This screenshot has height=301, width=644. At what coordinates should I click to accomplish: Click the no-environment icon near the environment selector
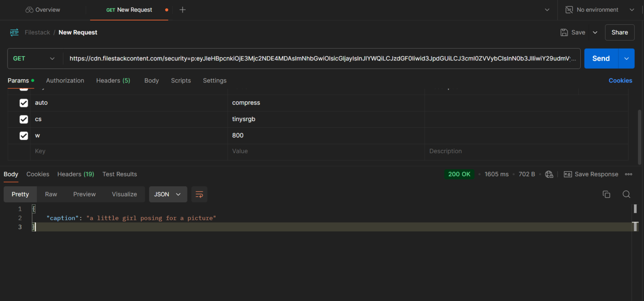(x=569, y=10)
